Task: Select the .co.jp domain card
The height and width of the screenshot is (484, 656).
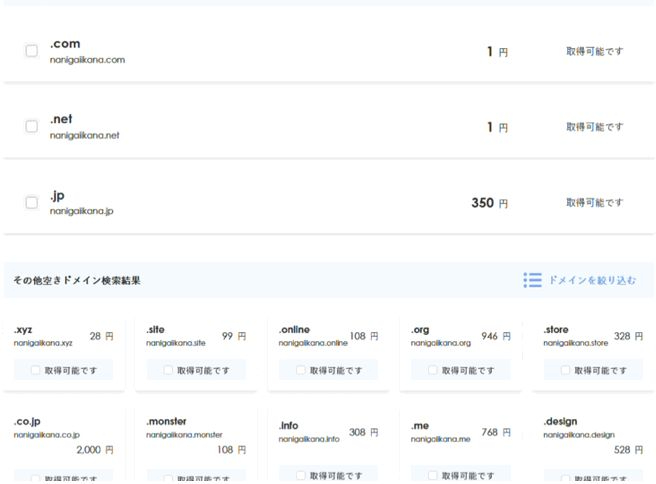Action: tap(63, 436)
